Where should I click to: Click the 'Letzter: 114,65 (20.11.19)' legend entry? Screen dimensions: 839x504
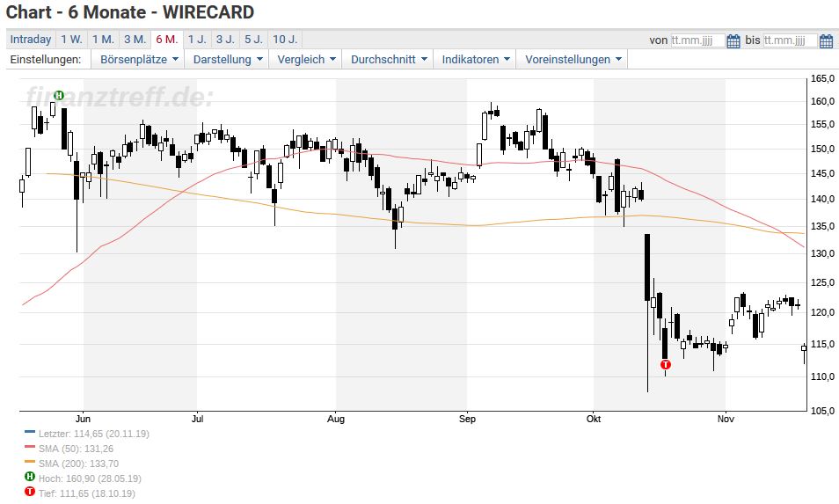[x=93, y=434]
